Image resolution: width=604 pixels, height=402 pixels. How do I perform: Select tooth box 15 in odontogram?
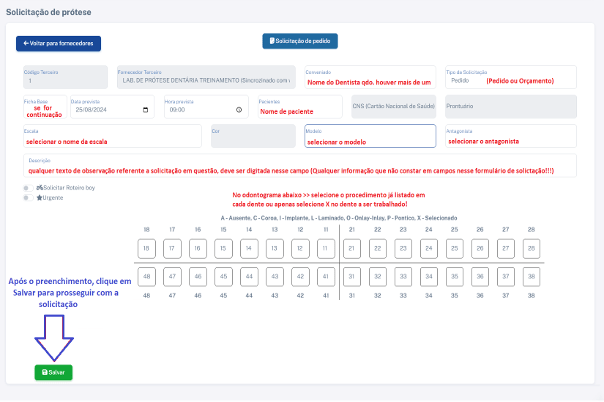[223, 249]
